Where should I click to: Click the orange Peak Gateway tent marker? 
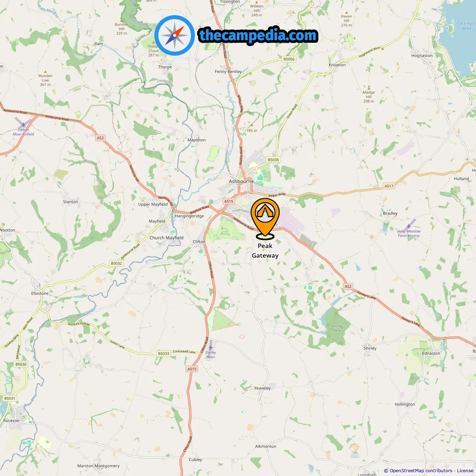pyautogui.click(x=265, y=218)
